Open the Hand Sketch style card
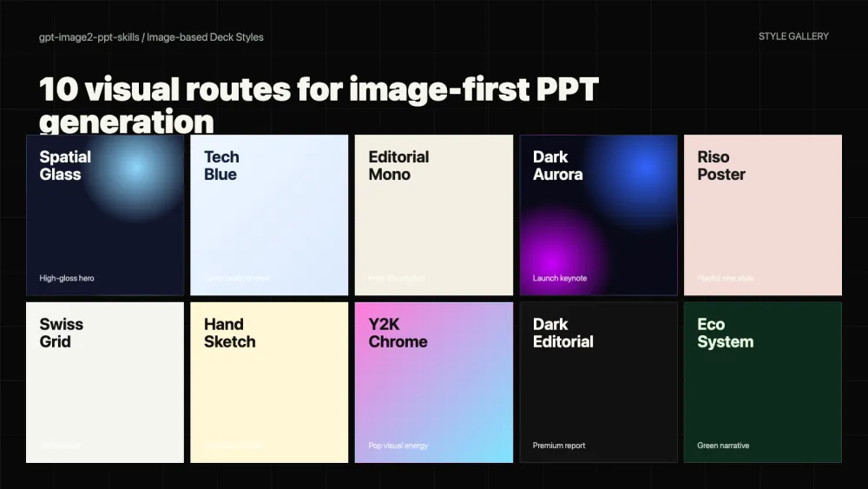This screenshot has height=489, width=868. click(x=269, y=382)
